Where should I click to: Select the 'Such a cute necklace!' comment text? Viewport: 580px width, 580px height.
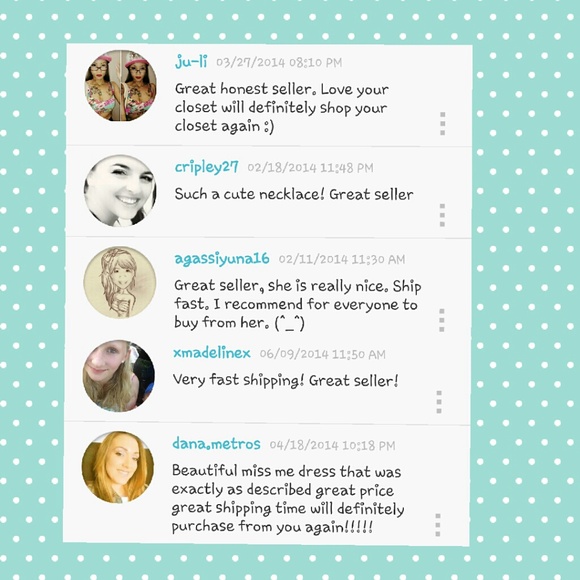[x=294, y=194]
